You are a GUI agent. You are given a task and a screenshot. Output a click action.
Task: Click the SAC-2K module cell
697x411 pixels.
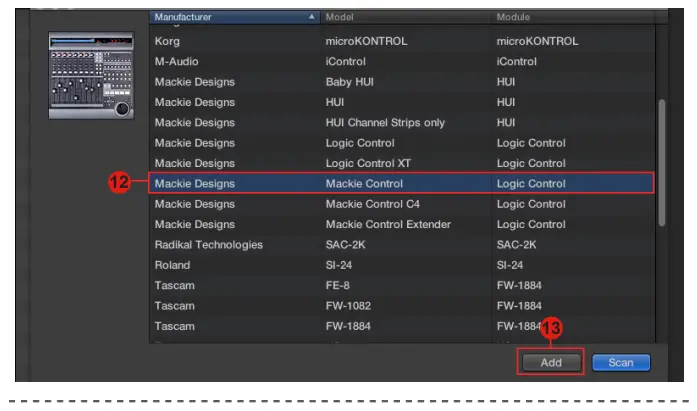(x=517, y=245)
